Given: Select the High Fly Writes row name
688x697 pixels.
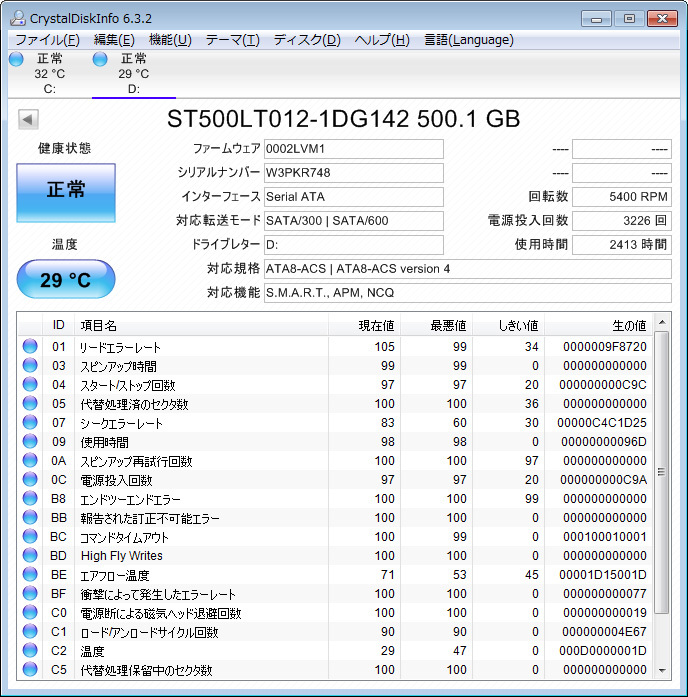Looking at the screenshot, I should (122, 556).
